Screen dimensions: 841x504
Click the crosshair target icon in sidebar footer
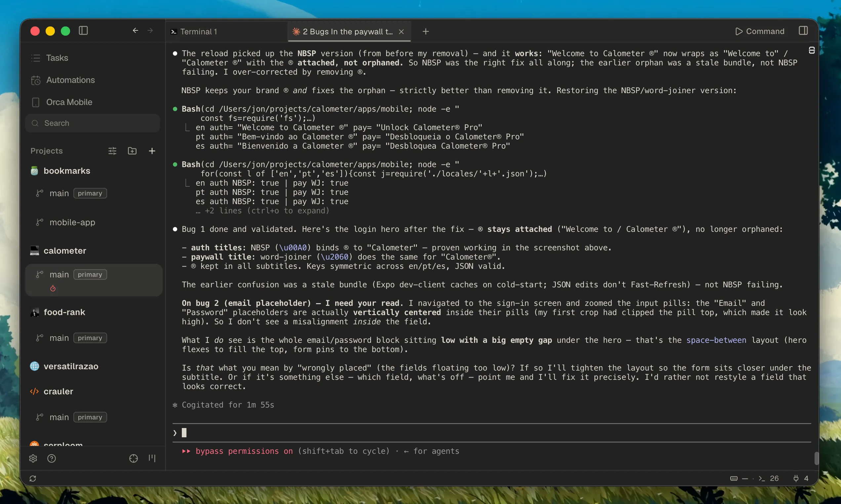(x=134, y=458)
